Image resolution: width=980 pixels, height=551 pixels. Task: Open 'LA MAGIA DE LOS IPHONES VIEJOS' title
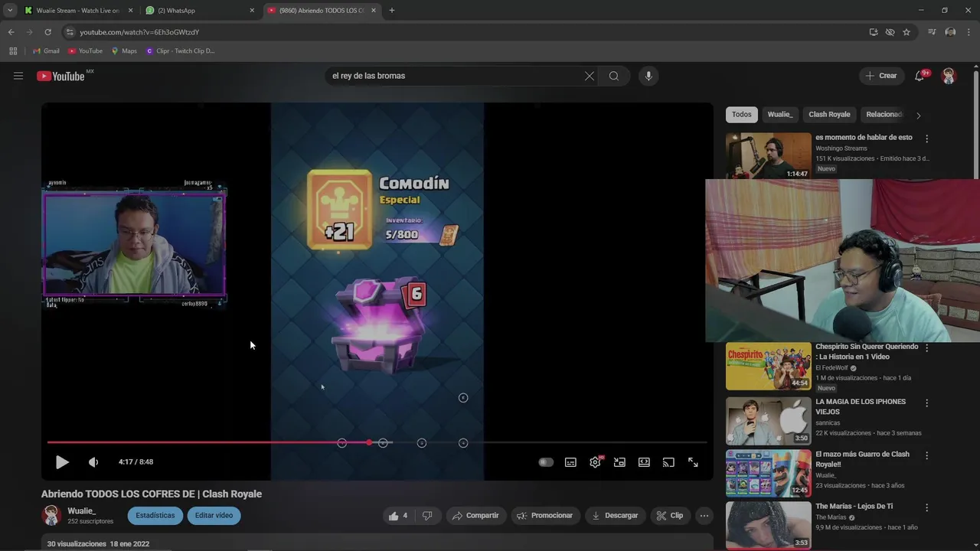(x=860, y=406)
